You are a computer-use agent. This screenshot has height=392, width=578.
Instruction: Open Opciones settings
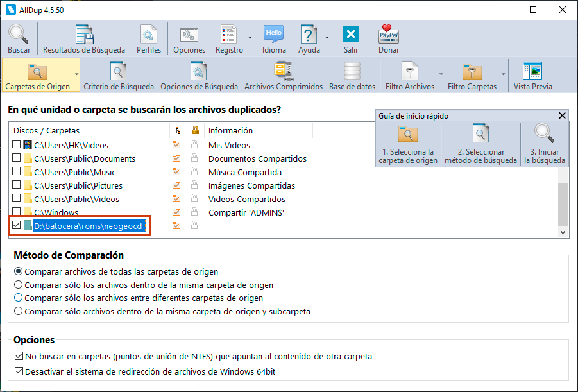coord(189,38)
